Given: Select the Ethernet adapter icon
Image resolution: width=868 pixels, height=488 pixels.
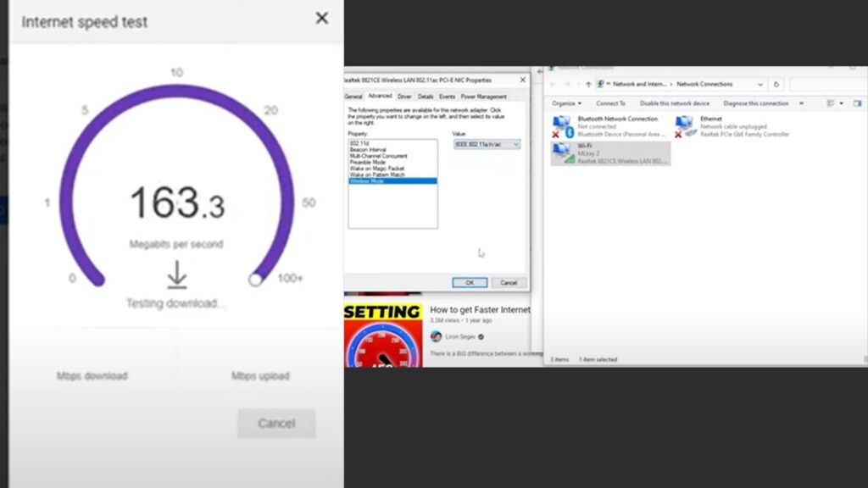Looking at the screenshot, I should [x=685, y=127].
